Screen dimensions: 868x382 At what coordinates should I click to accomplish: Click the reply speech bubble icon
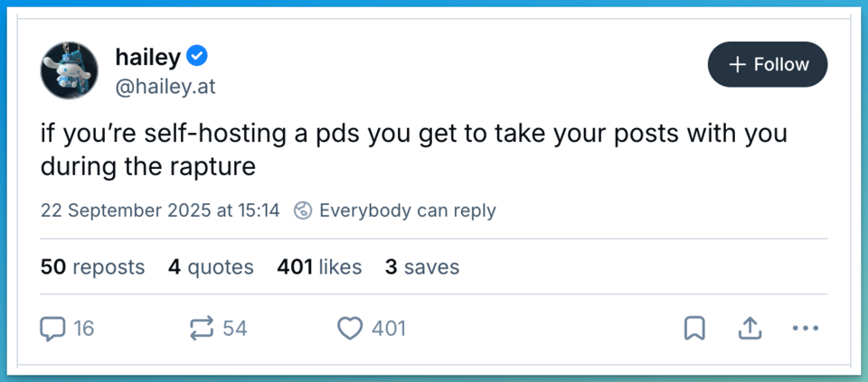(x=53, y=329)
